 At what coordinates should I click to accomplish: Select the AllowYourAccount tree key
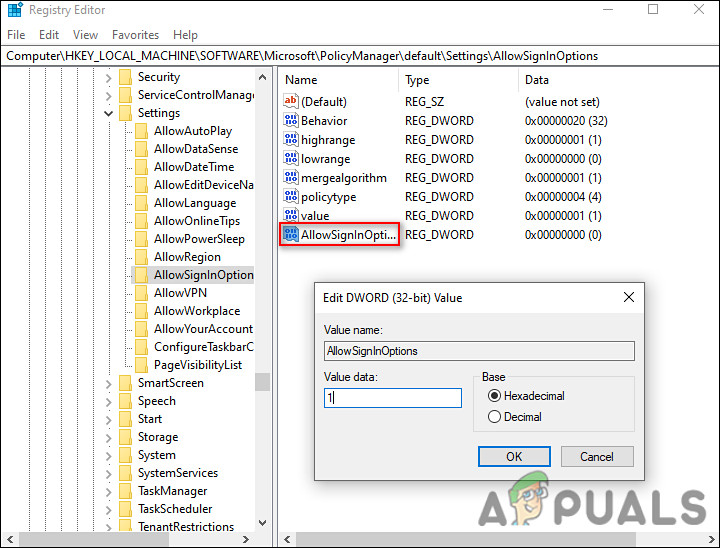[x=203, y=329]
